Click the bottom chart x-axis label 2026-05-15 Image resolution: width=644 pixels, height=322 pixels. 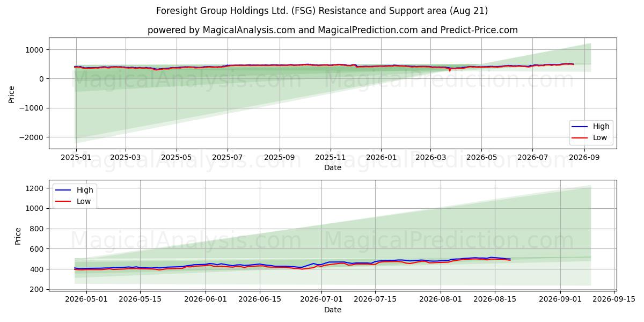[x=140, y=299]
